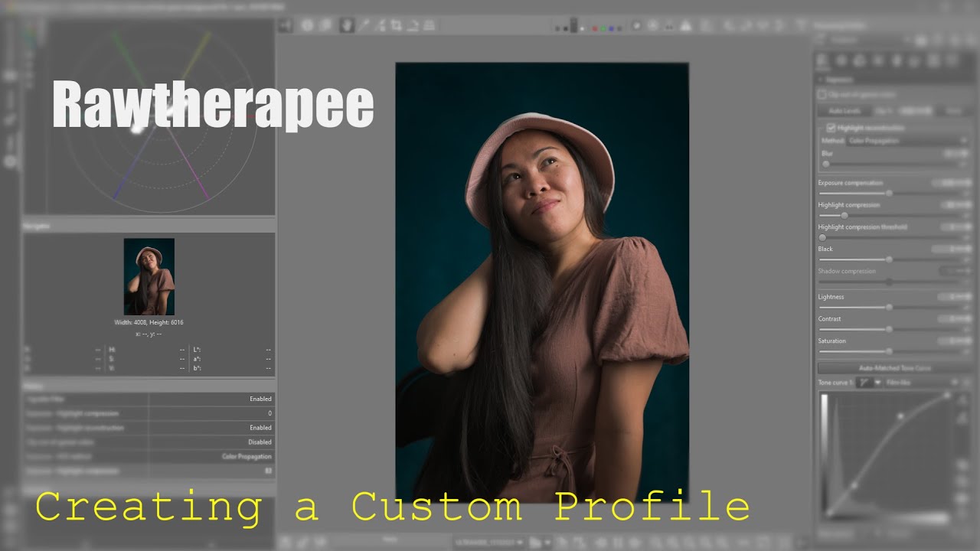Screen dimensions: 980x551
Task: Toggle the clipped highlight warning triangle
Action: pos(686,25)
